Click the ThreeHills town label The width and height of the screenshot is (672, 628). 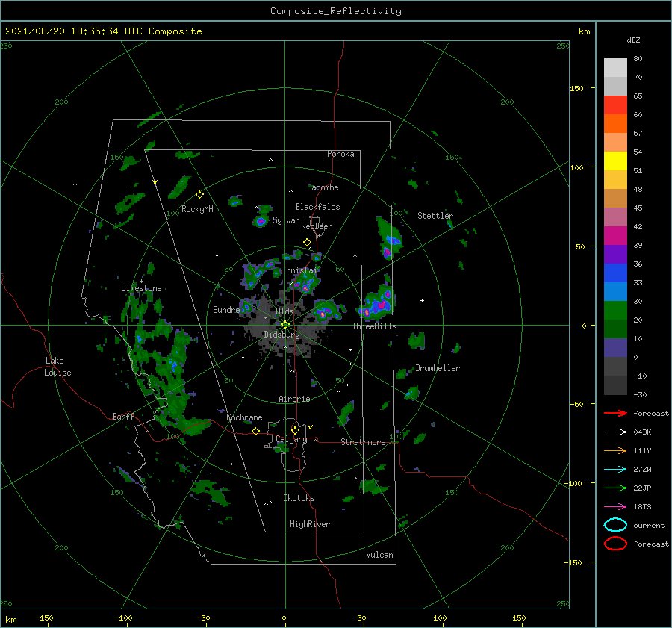375,326
